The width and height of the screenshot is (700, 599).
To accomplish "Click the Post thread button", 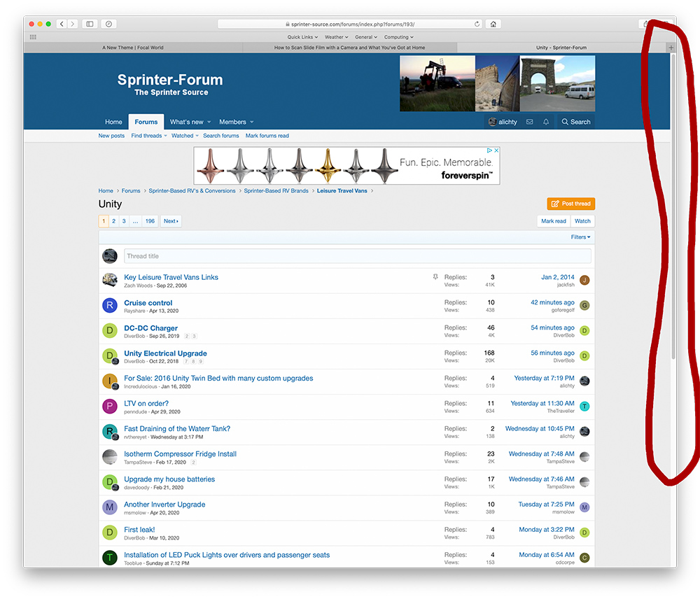I will [x=570, y=204].
